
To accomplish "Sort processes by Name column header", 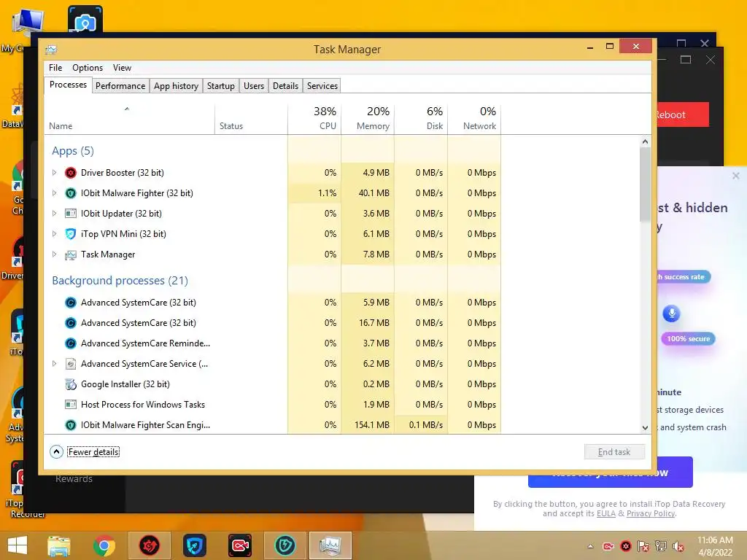I will (x=130, y=119).
